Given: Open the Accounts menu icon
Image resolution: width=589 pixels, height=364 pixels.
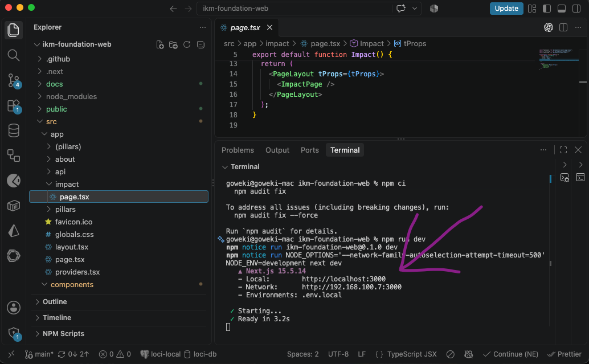Looking at the screenshot, I should point(14,308).
